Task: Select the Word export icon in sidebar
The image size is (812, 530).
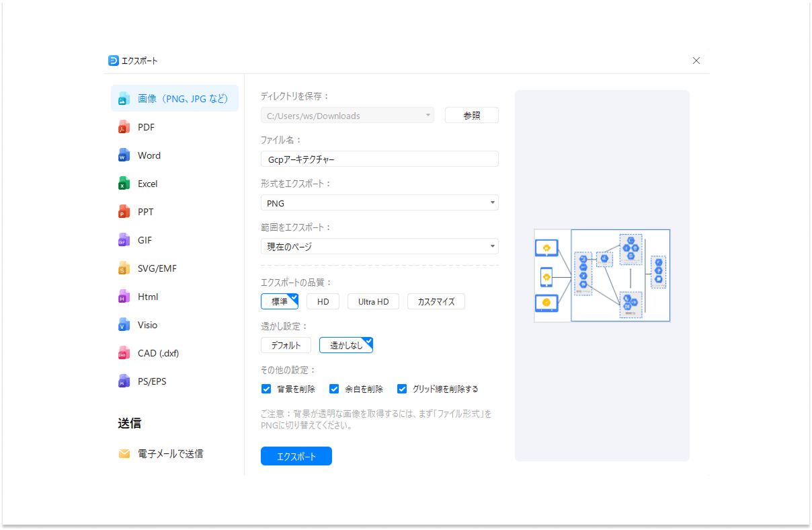Action: 124,155
